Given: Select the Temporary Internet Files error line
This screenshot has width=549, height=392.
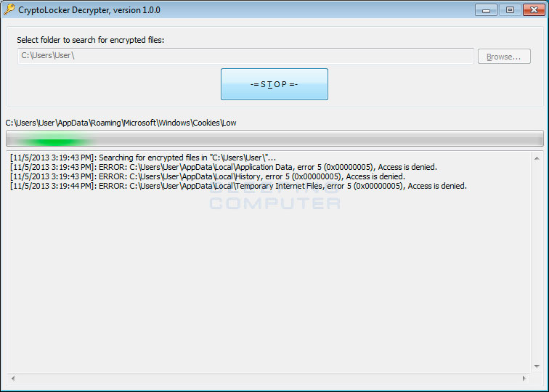Looking at the screenshot, I should pos(238,186).
